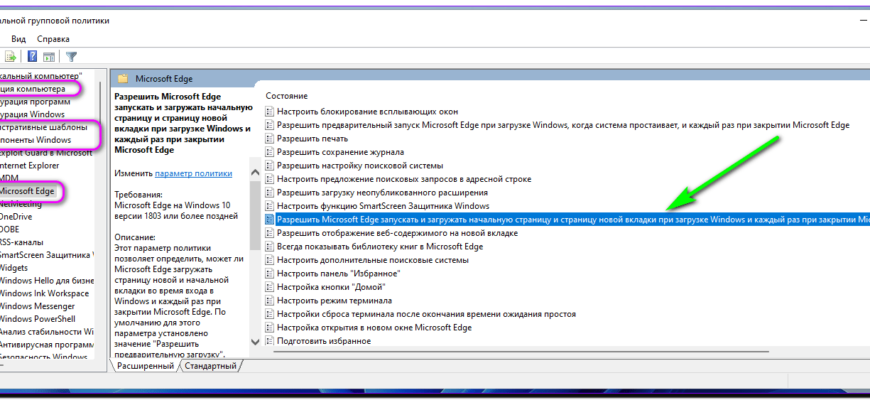Select Widgets in the tree
The width and height of the screenshot is (870, 400).
(x=13, y=268)
